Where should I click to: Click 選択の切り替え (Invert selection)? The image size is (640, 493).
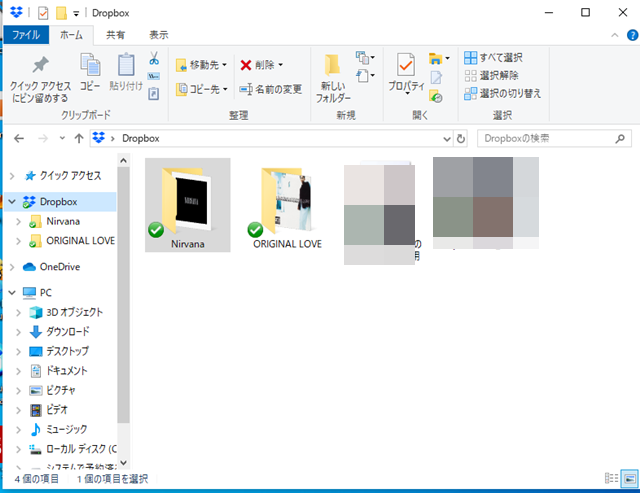pyautogui.click(x=502, y=93)
